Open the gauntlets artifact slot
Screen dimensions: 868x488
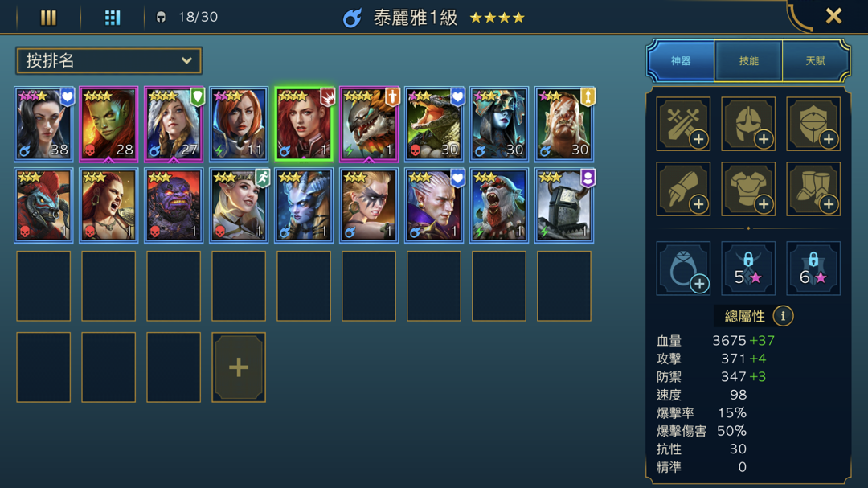(x=683, y=189)
